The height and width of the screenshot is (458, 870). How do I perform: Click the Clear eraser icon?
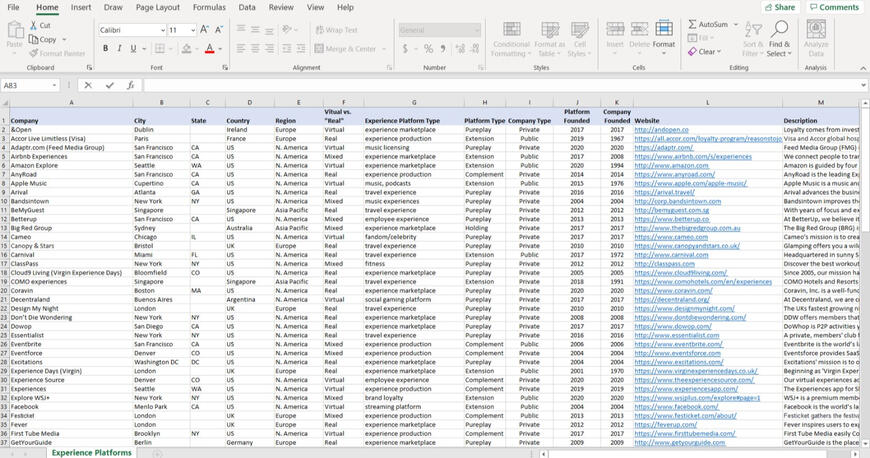coord(693,52)
